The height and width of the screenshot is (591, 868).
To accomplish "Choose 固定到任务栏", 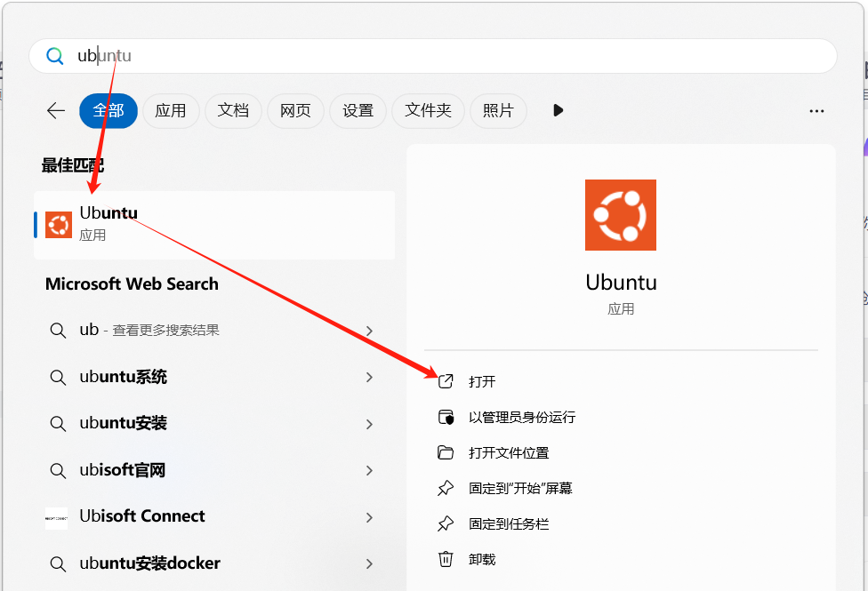I will 509,523.
